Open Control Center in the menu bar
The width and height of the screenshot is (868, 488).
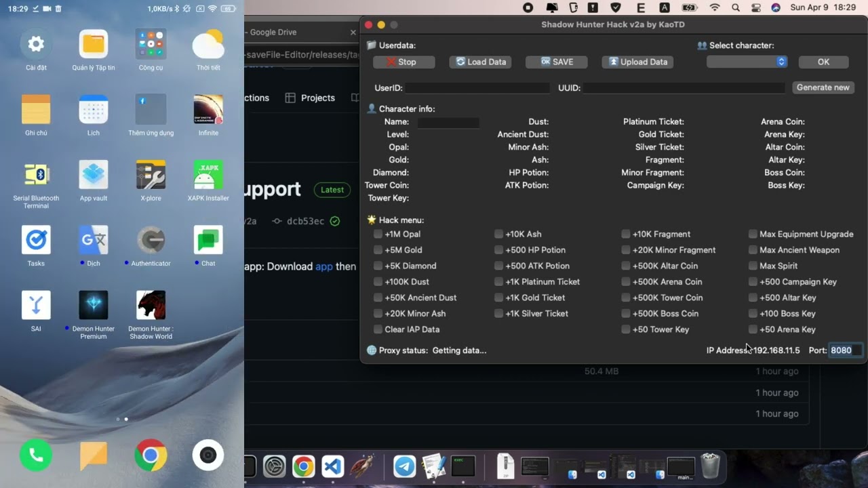pos(756,7)
